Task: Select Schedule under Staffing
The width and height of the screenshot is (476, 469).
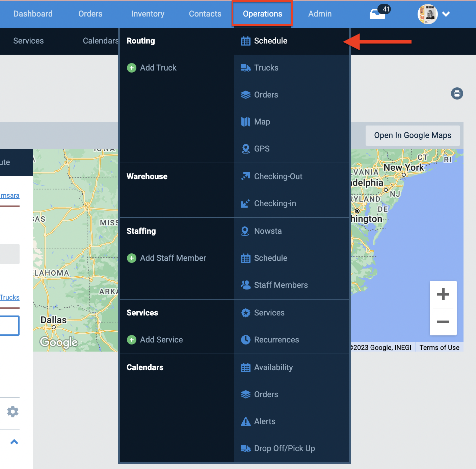Action: tap(271, 258)
